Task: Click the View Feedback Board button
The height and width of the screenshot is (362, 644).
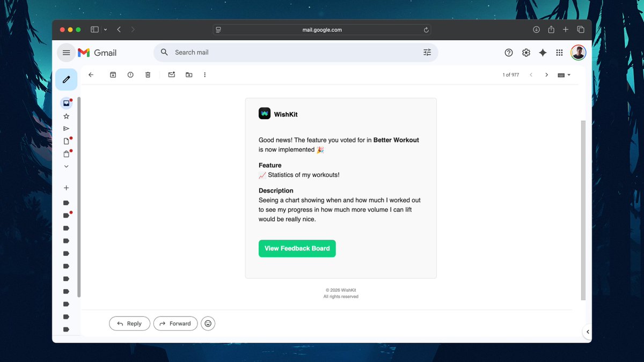Action: 297,248
